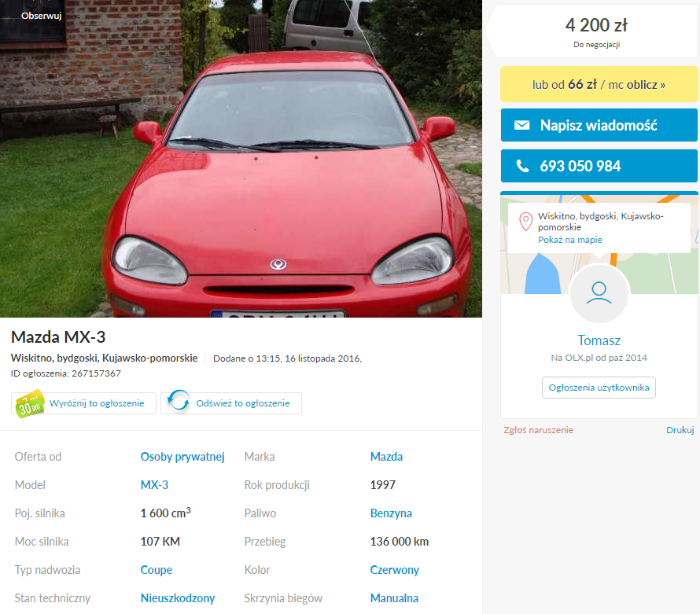The image size is (700, 614).
Task: Click the Drukuj link
Action: [x=680, y=430]
